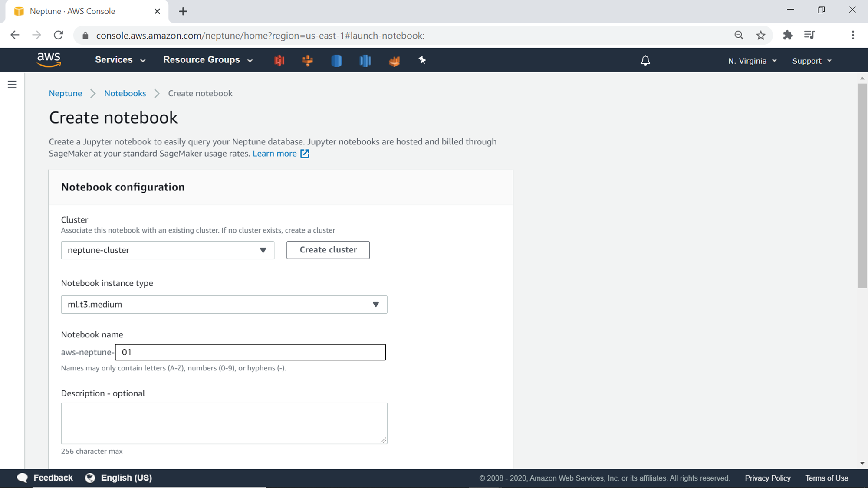
Task: Click the browser extensions puzzle icon
Action: coord(788,35)
